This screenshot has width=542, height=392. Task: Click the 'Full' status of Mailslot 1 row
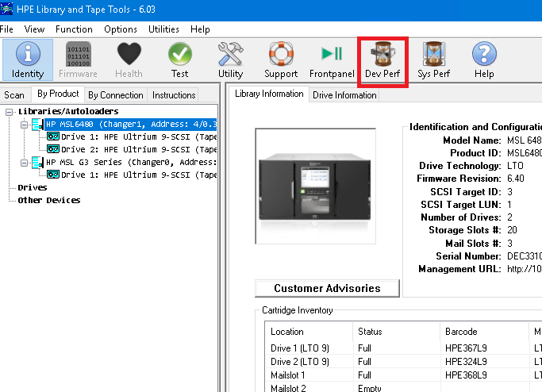click(364, 375)
